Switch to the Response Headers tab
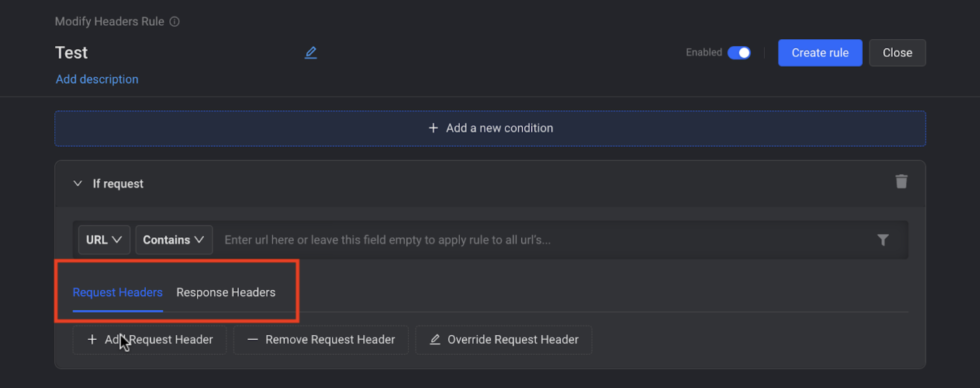This screenshot has height=388, width=980. pos(226,292)
